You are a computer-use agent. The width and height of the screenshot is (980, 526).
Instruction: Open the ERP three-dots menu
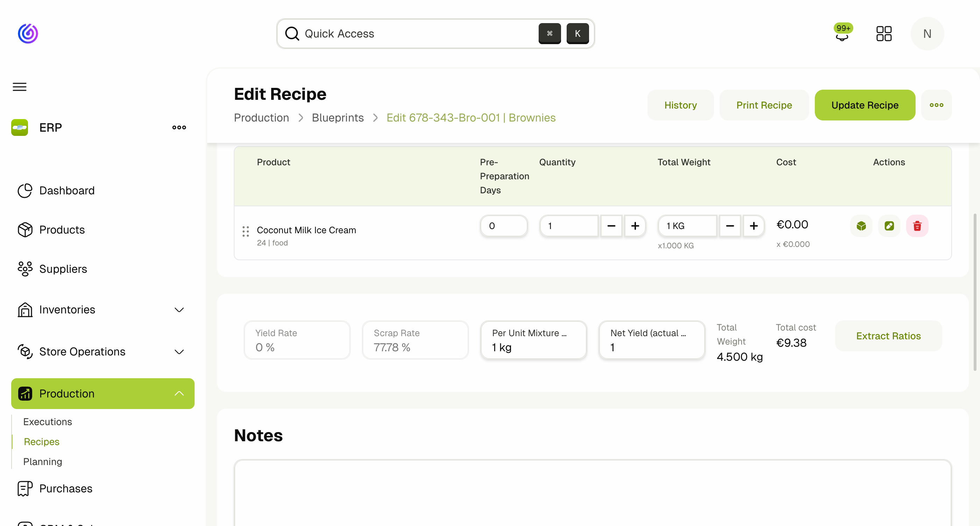point(179,127)
